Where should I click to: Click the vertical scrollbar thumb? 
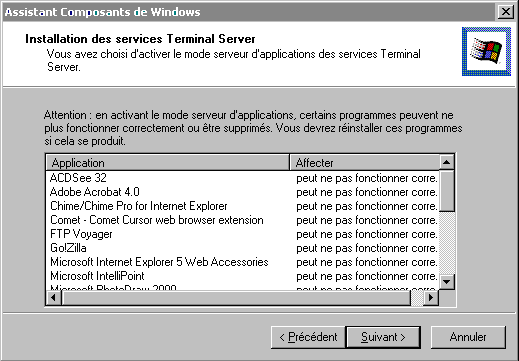pos(447,191)
